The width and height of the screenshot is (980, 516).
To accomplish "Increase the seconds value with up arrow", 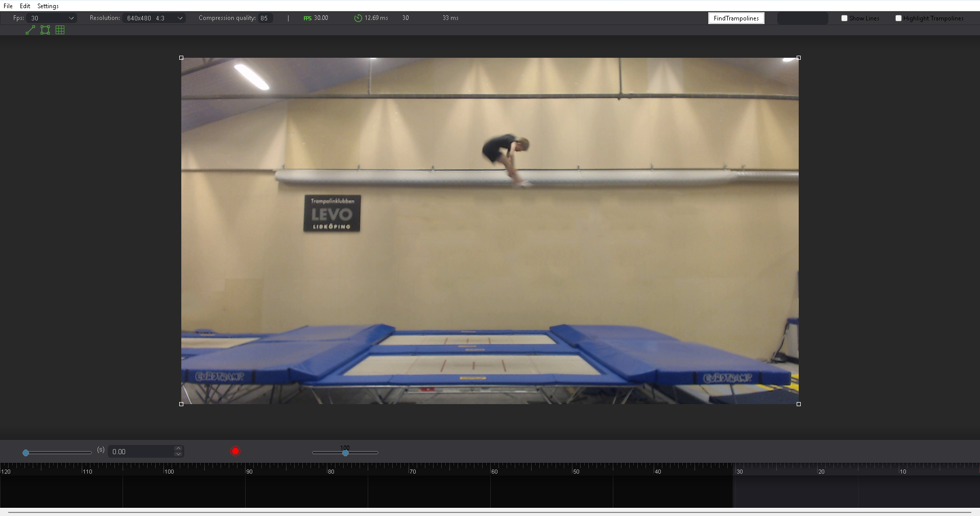I will pyautogui.click(x=178, y=449).
